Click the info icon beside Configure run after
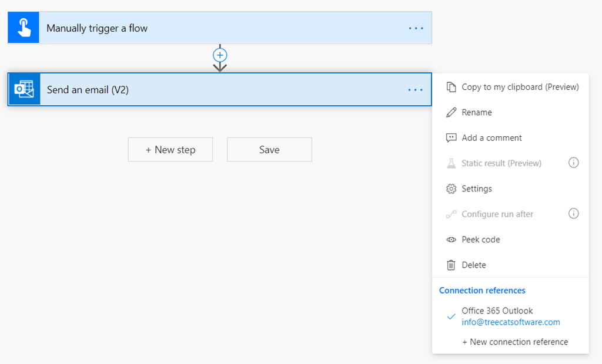Viewport: 602px width, 364px height. click(574, 214)
